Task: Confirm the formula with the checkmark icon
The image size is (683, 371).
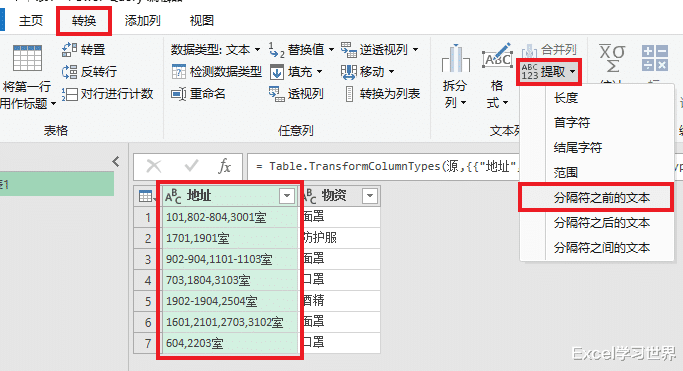Action: (191, 166)
